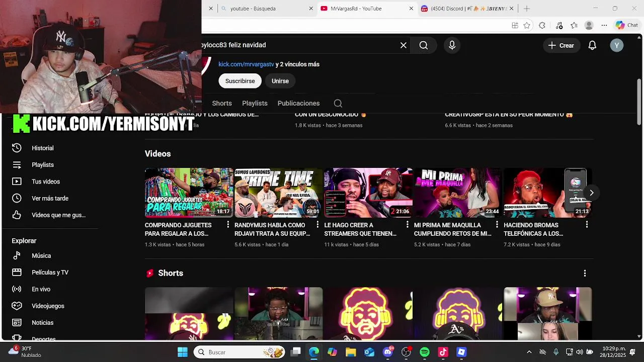Click the page vertical scrollbar
Image resolution: width=644 pixels, height=362 pixels.
(639, 102)
